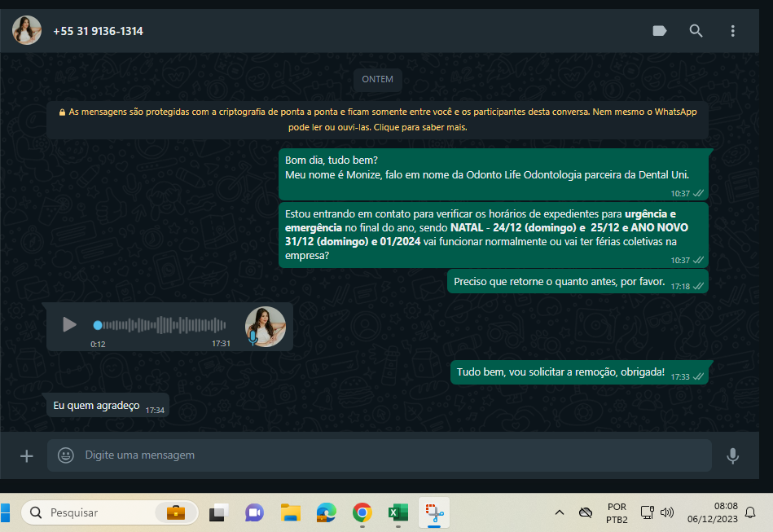Click the OneDrive cloud tray icon
This screenshot has width=773, height=532.
[x=585, y=512]
